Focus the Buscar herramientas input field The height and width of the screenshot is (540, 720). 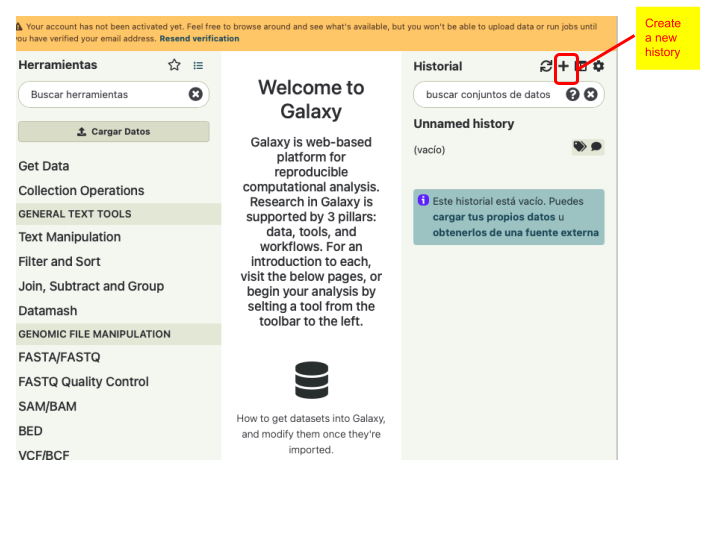coord(108,95)
